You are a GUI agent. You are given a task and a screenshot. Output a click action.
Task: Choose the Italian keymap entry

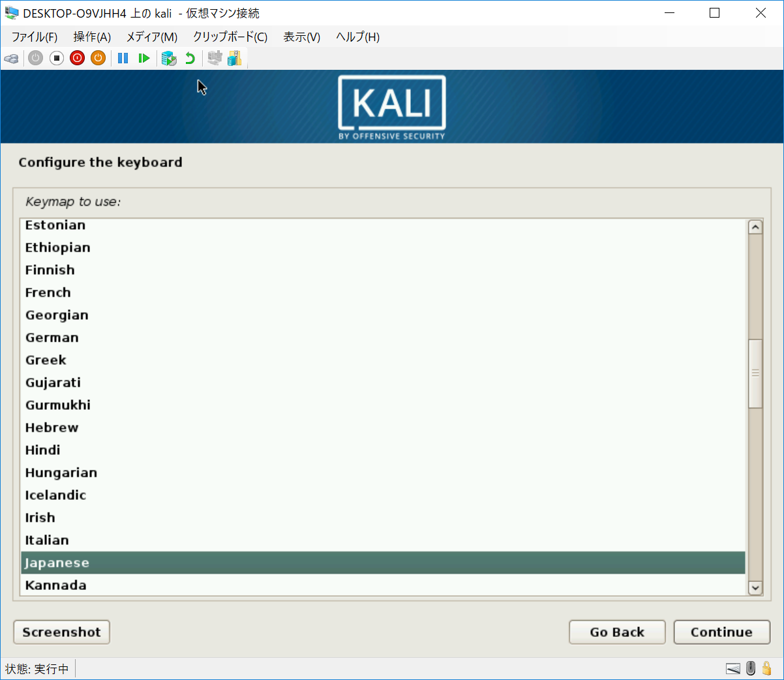[47, 540]
